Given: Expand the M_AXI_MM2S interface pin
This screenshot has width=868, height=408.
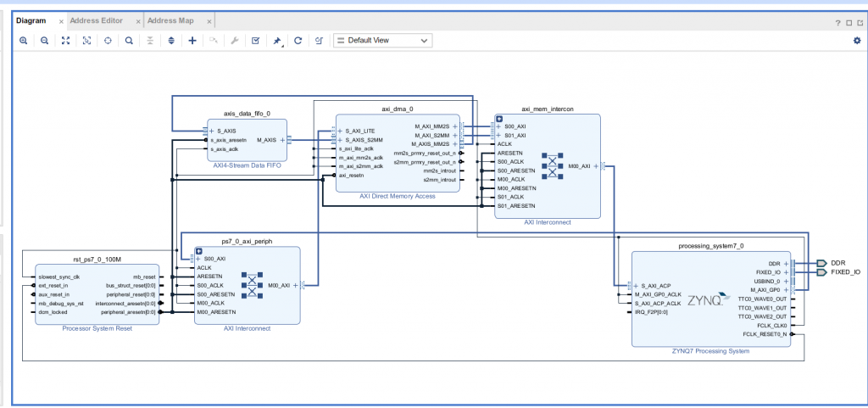Looking at the screenshot, I should click(455, 126).
